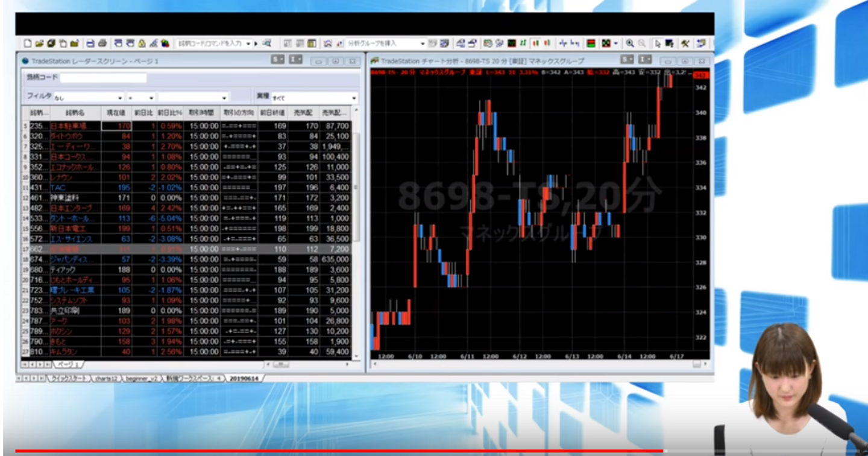
Task: Select the pointer cursor tool
Action: tap(658, 43)
